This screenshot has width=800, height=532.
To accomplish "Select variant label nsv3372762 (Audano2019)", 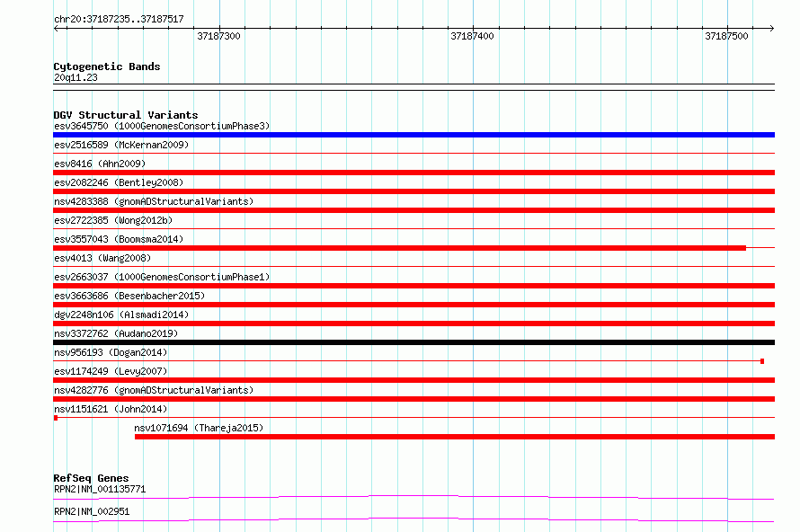I will click(x=116, y=333).
